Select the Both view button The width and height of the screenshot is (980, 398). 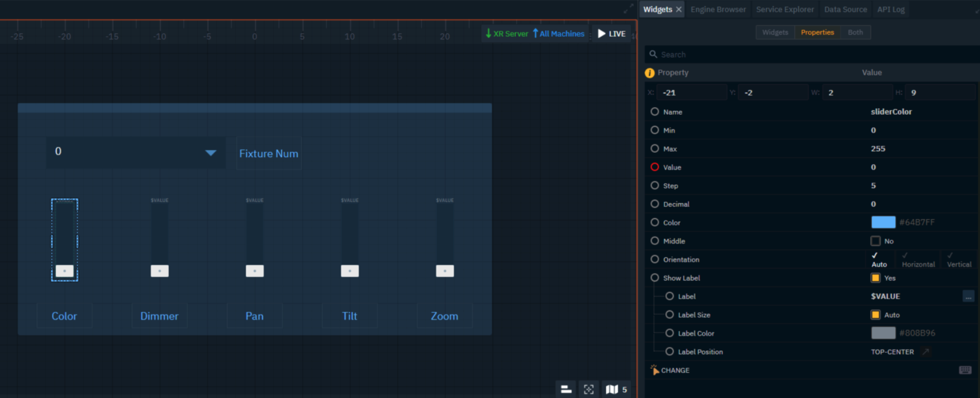point(855,32)
